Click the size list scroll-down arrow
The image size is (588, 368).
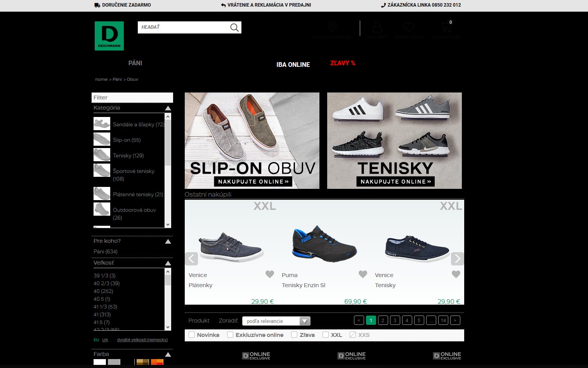pyautogui.click(x=168, y=327)
